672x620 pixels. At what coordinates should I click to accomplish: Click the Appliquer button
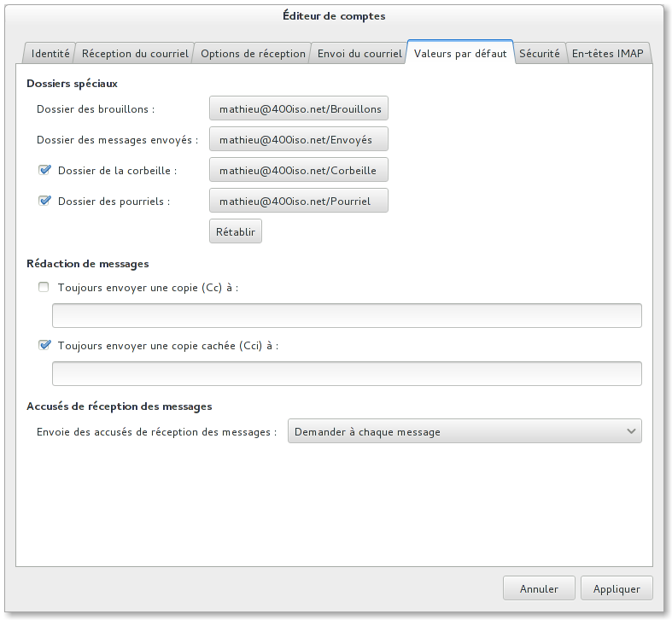pos(616,588)
